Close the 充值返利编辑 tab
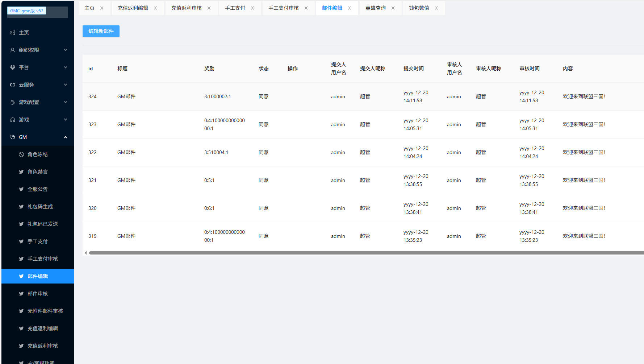 [x=155, y=8]
